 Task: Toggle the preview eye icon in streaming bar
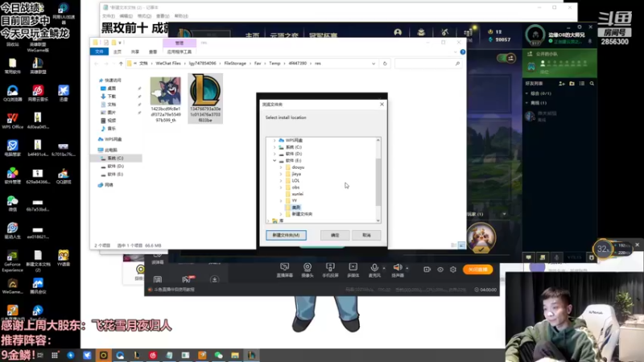coord(440,269)
